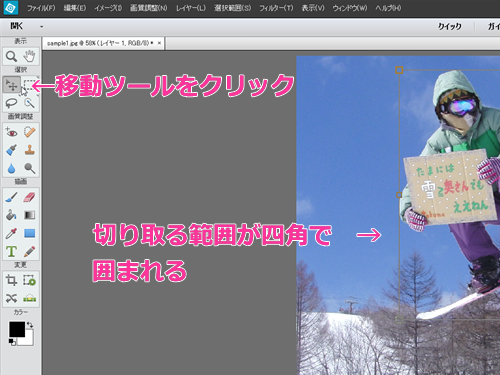500x375 pixels.
Task: Swap foreground and background colors
Action: pyautogui.click(x=30, y=325)
